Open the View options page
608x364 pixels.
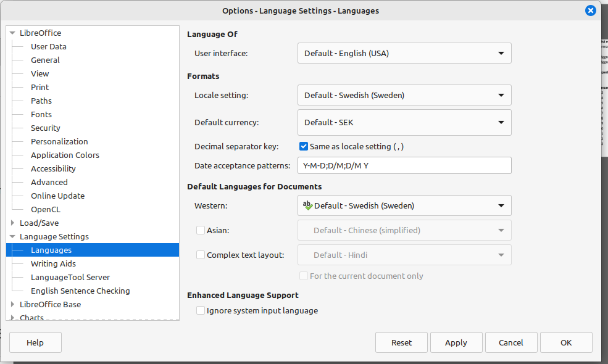[40, 73]
